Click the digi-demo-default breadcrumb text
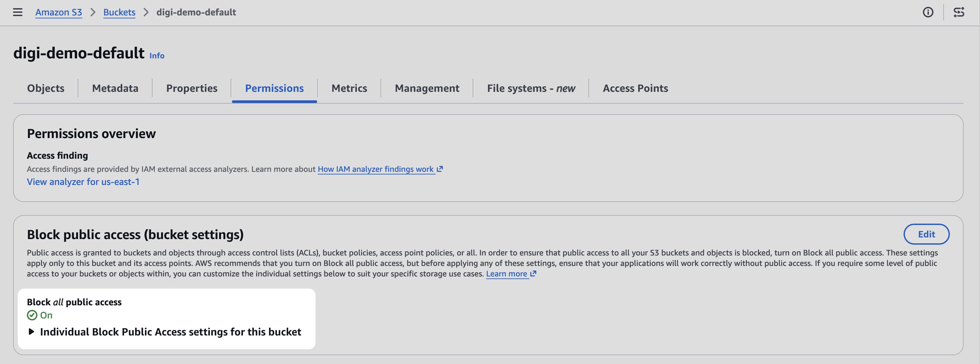 click(x=196, y=12)
